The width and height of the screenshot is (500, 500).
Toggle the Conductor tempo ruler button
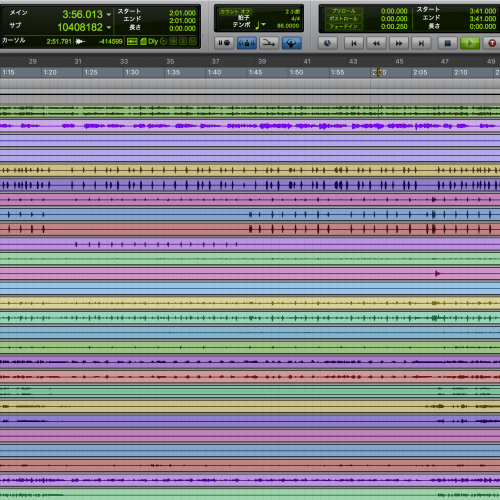pos(291,43)
